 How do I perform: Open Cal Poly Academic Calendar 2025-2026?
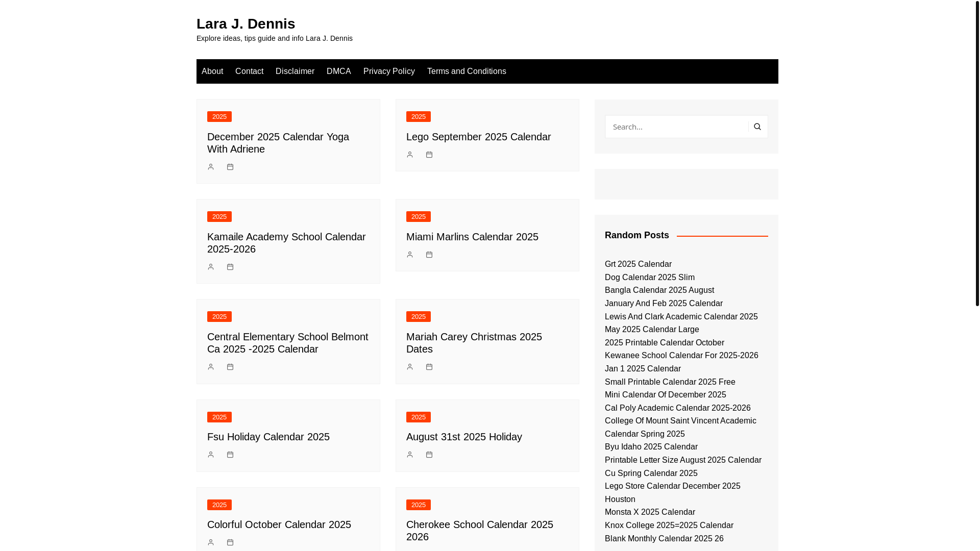678,408
